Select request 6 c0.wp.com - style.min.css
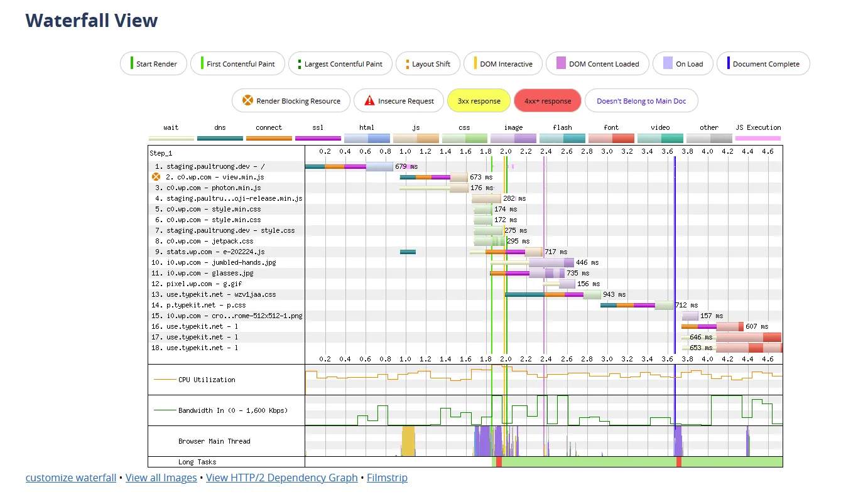Screen dimensions: 868x502 click(x=208, y=220)
